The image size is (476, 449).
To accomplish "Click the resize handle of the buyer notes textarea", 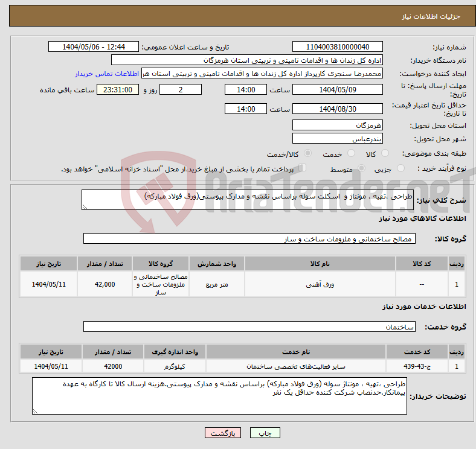I will point(35,412).
